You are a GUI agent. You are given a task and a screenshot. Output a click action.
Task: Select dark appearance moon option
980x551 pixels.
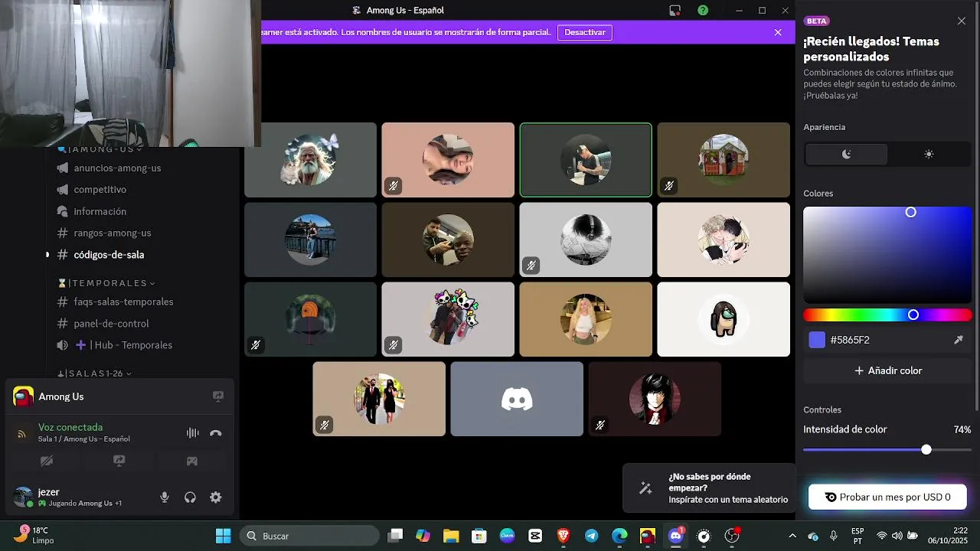pos(846,154)
